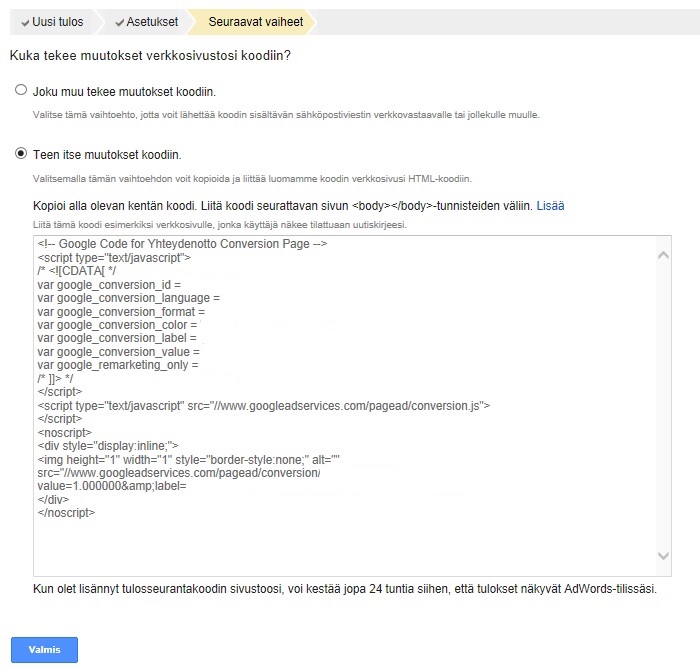700x669 pixels.
Task: Click the 'Valitse tämä vaihtoehto' description text
Action: [286, 115]
